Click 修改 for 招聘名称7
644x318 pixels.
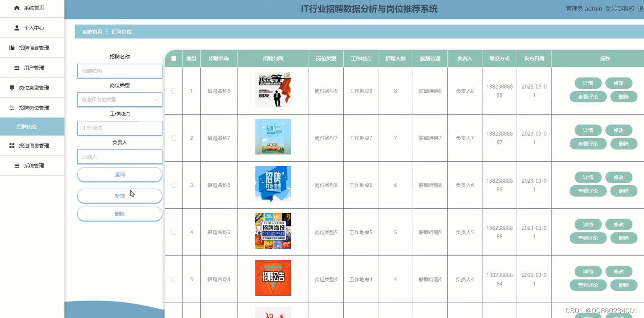pos(619,130)
